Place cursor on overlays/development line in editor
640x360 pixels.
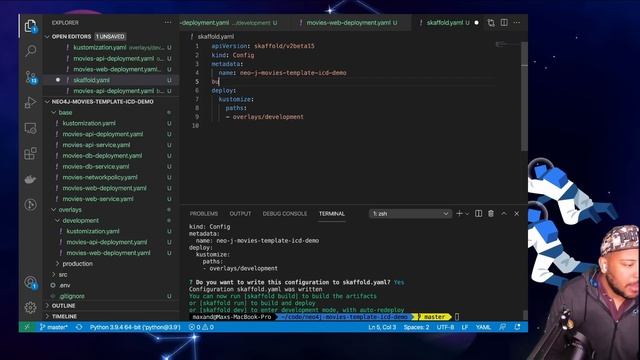click(268, 117)
